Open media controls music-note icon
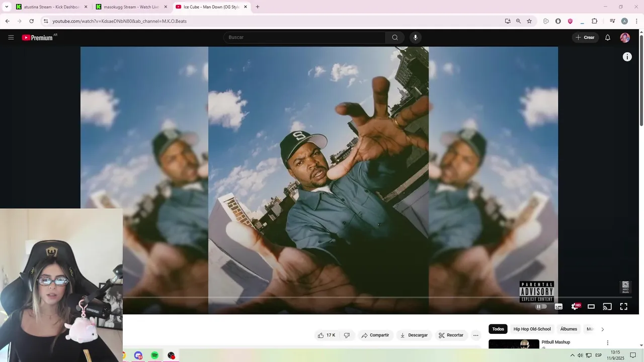The width and height of the screenshot is (644, 362). point(612,21)
